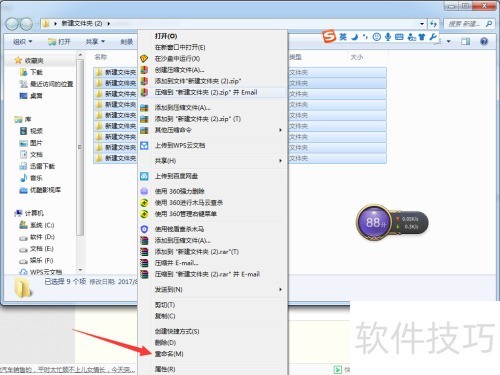Expand the 共享(H) submenu

tap(213, 161)
